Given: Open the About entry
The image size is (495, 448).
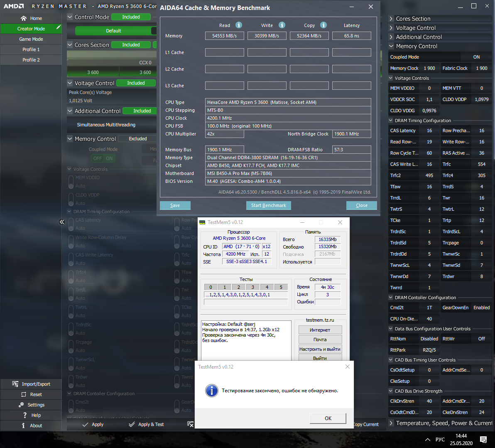Looking at the screenshot, I should tap(31, 426).
